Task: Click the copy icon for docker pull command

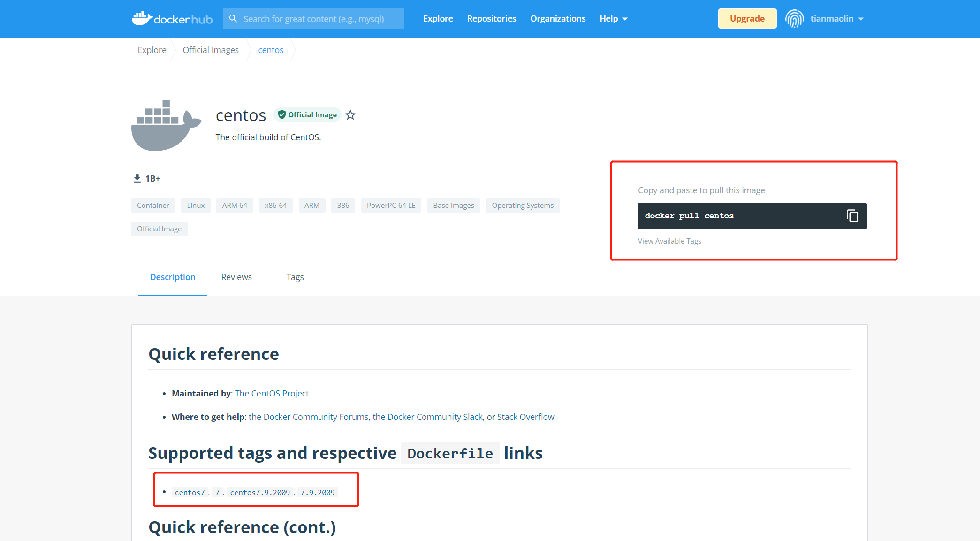Action: [x=852, y=215]
